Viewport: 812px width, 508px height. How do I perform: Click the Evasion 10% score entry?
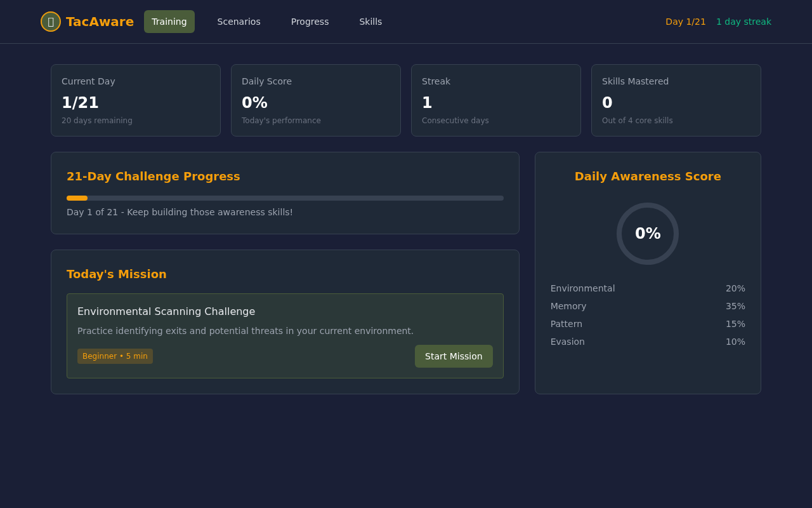[x=648, y=342]
